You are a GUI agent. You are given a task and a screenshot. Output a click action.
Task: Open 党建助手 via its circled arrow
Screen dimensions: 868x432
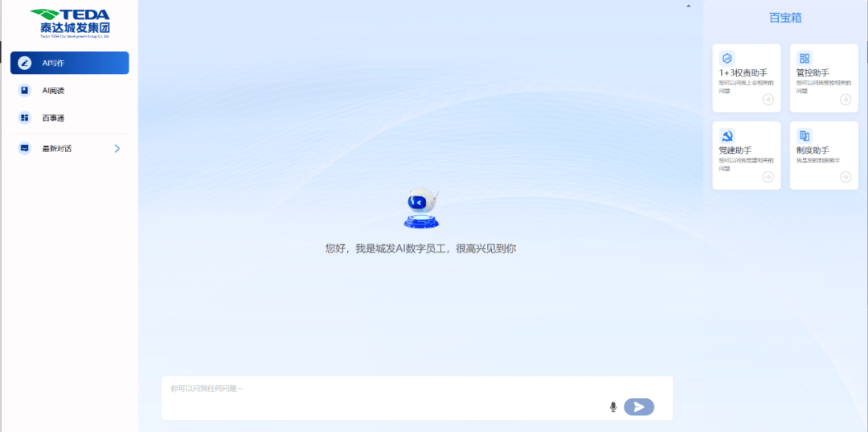point(768,177)
